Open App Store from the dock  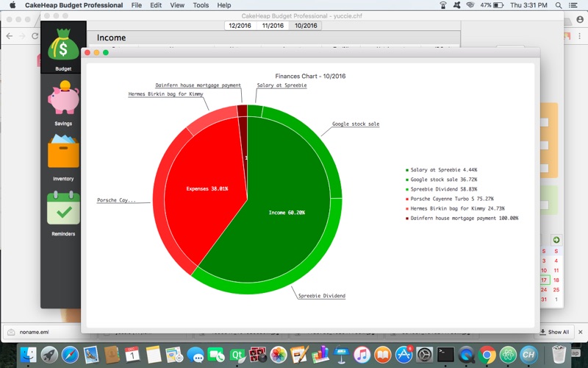(x=404, y=355)
